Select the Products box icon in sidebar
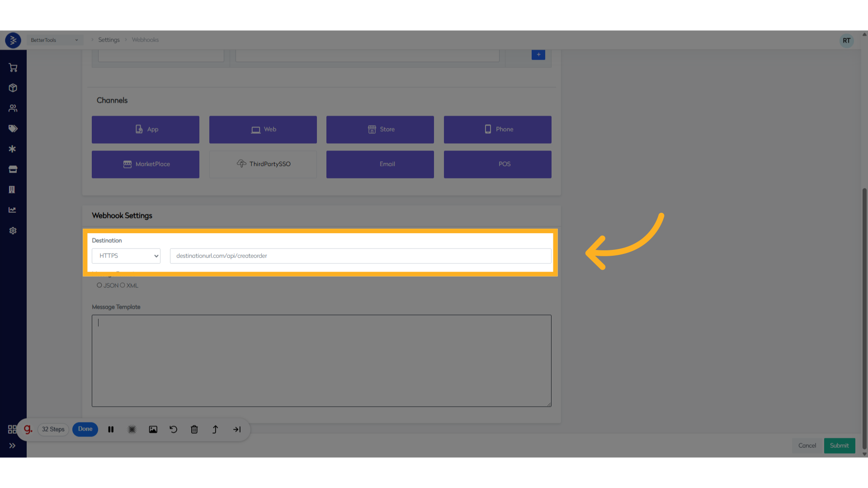 [x=13, y=88]
